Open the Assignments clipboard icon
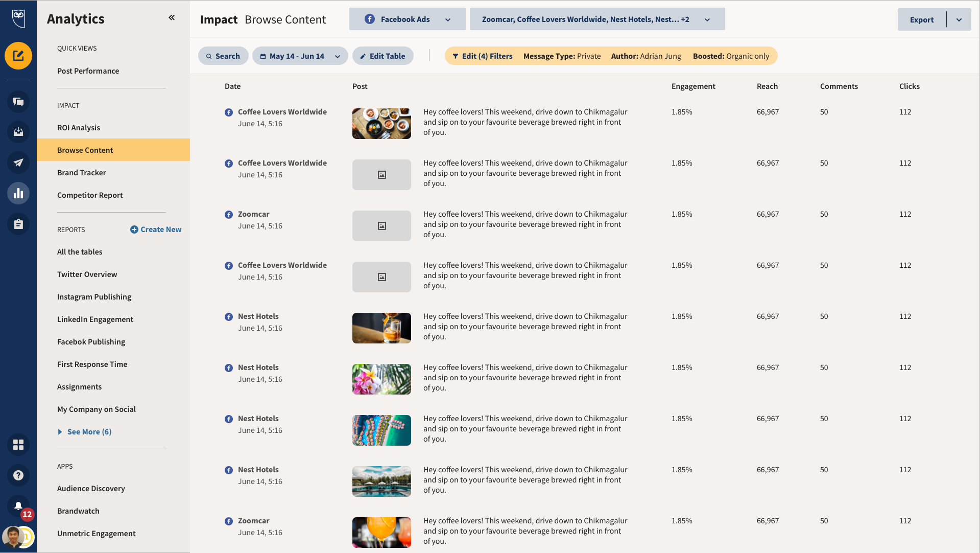This screenshot has width=980, height=553. point(18,224)
